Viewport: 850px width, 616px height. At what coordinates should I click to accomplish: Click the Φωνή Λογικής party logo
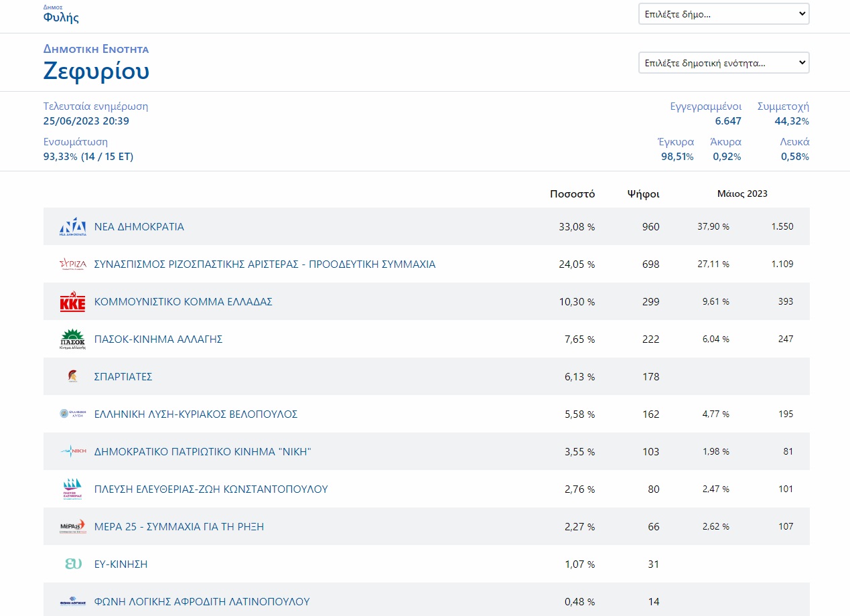pos(72,602)
